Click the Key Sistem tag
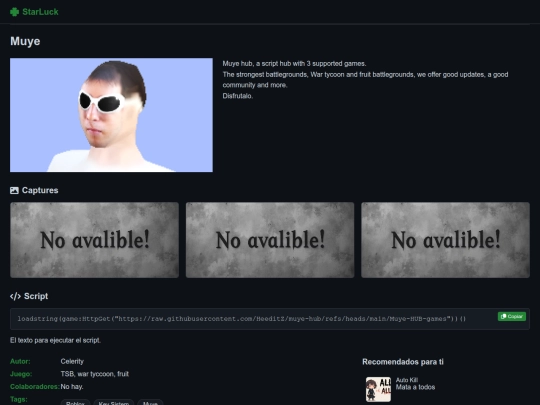Screen dimensions: 540x405 click(114, 402)
